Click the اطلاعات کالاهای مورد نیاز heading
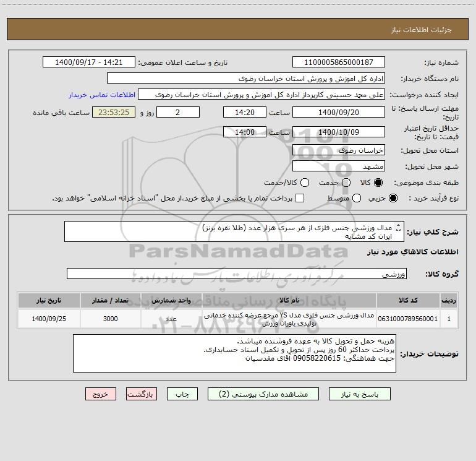 412,252
